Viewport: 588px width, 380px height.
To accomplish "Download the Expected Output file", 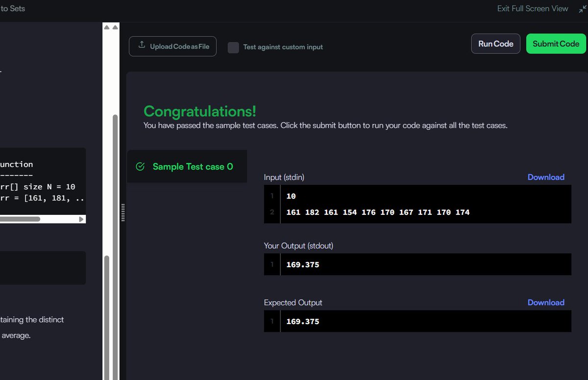I will click(546, 303).
